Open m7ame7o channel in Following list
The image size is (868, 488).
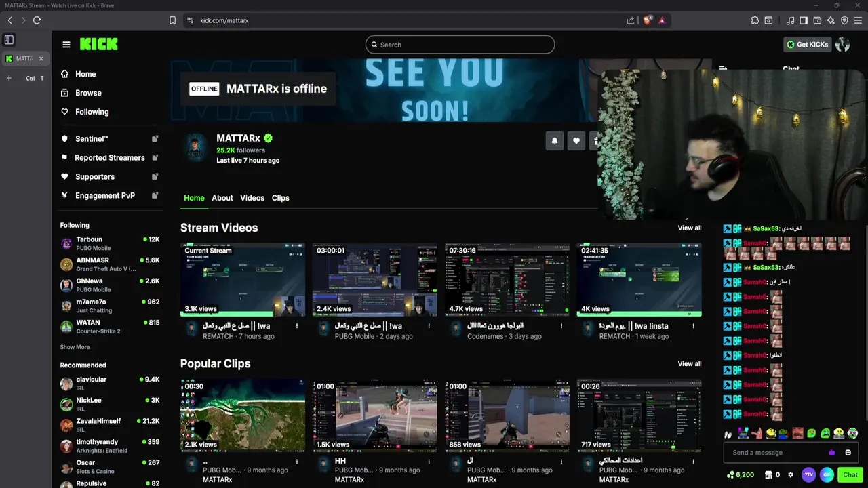pyautogui.click(x=110, y=306)
